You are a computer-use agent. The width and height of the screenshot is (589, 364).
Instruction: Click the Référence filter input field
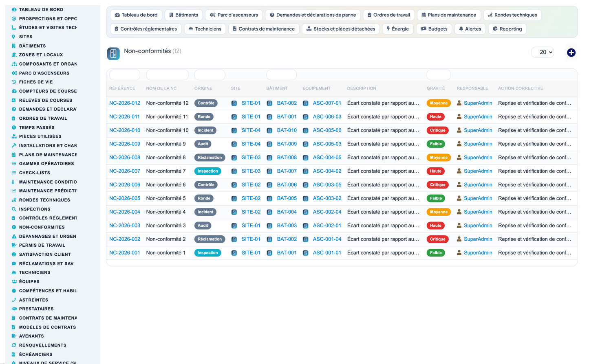[125, 75]
